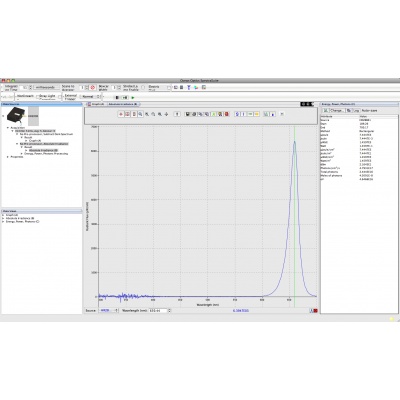Click the red square icon below graph corner
Viewport: 400px width, 400px height.
(x=315, y=310)
